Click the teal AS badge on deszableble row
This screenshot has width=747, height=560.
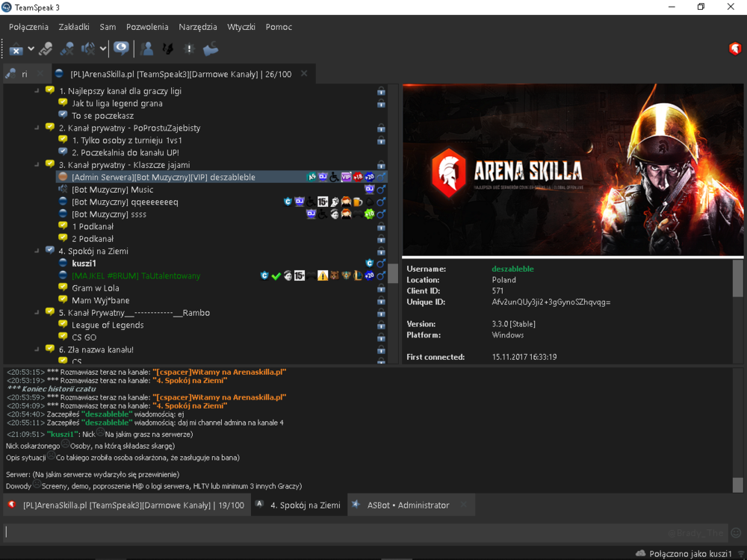click(x=311, y=177)
